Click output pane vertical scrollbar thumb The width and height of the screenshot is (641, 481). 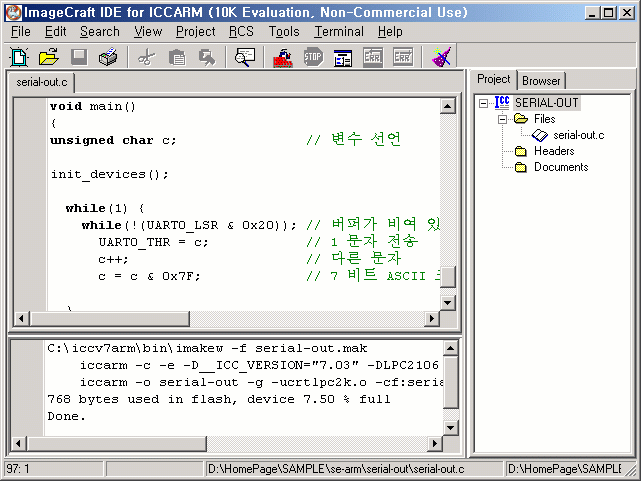(450, 383)
